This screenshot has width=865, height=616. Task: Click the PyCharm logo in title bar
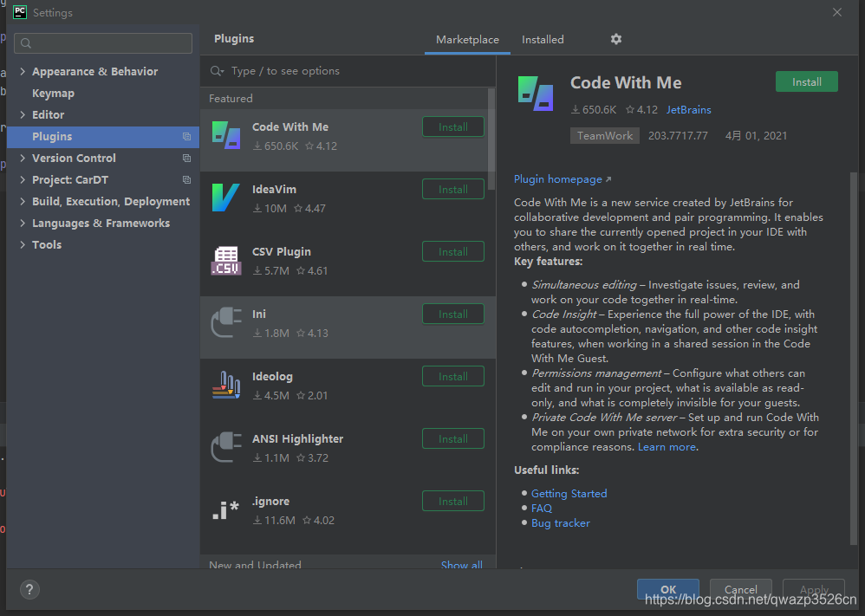[x=20, y=12]
